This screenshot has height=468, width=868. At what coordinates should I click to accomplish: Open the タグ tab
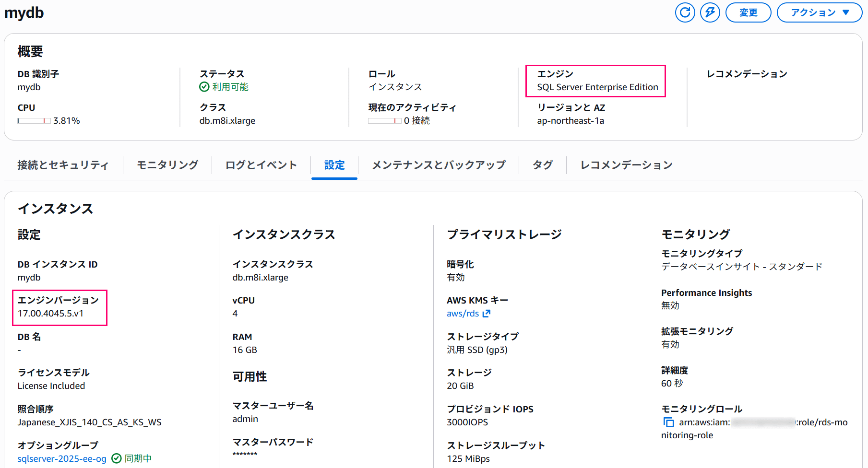543,165
